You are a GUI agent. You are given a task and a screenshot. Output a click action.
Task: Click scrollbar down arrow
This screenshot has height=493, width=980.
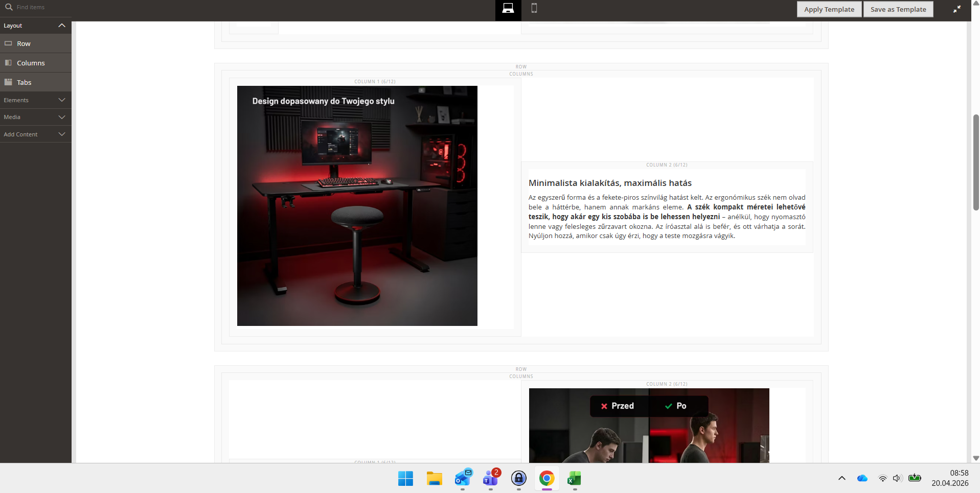coord(976,458)
